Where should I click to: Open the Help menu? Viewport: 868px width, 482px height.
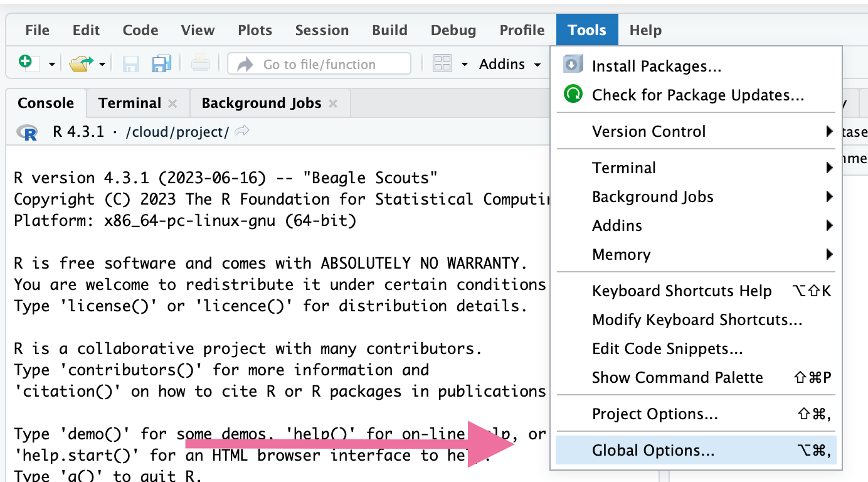(x=645, y=30)
